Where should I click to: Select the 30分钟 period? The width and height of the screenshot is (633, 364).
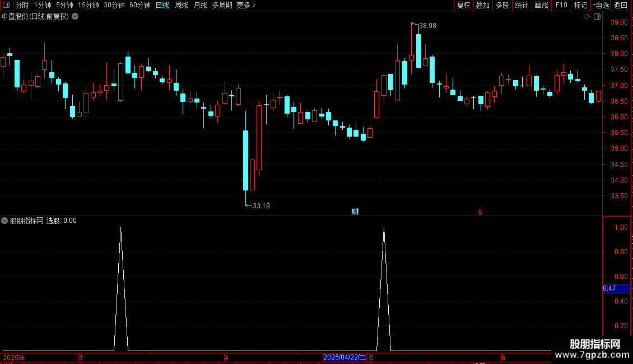pyautogui.click(x=114, y=5)
